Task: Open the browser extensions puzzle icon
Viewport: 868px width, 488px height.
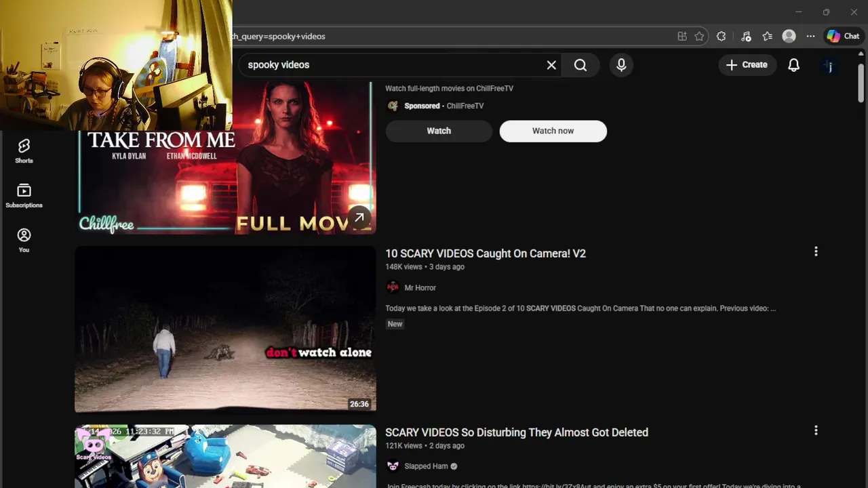Action: coord(721,37)
